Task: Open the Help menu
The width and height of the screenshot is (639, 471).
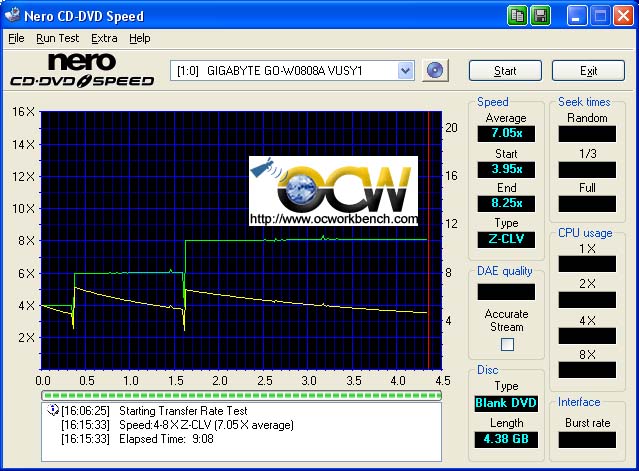Action: pyautogui.click(x=140, y=38)
